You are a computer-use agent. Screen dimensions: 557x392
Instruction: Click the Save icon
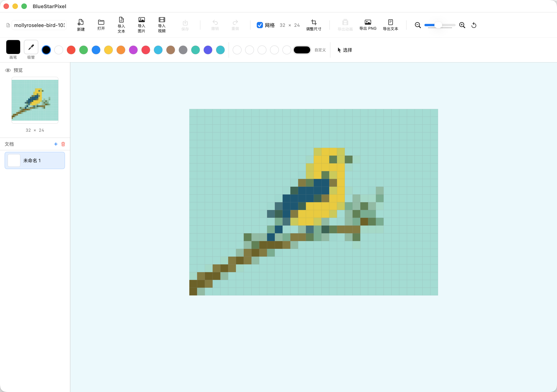coord(185,23)
